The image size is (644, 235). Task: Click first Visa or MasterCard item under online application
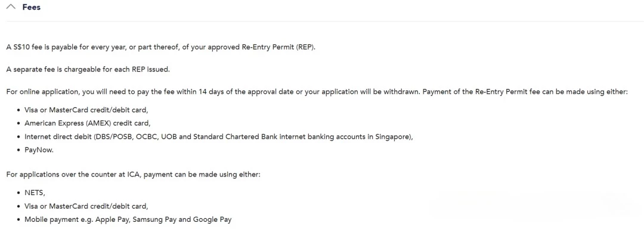click(86, 110)
